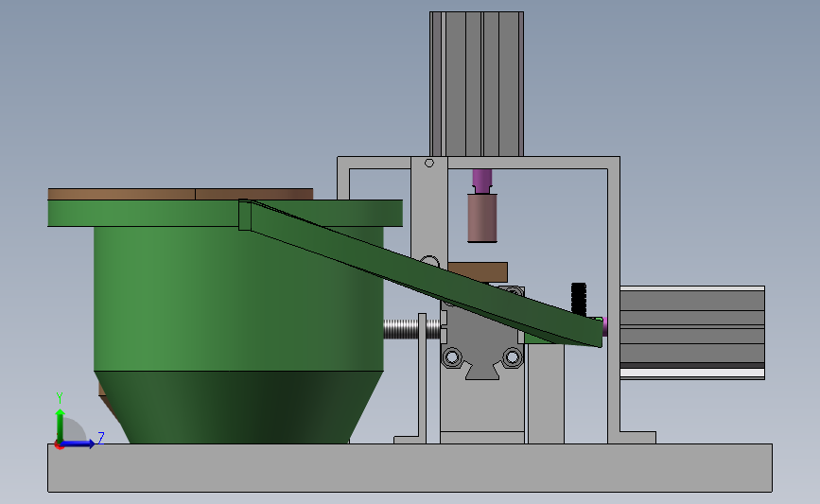Select the pinkish-brown punch head
The width and height of the screenshot is (820, 504).
(x=482, y=218)
